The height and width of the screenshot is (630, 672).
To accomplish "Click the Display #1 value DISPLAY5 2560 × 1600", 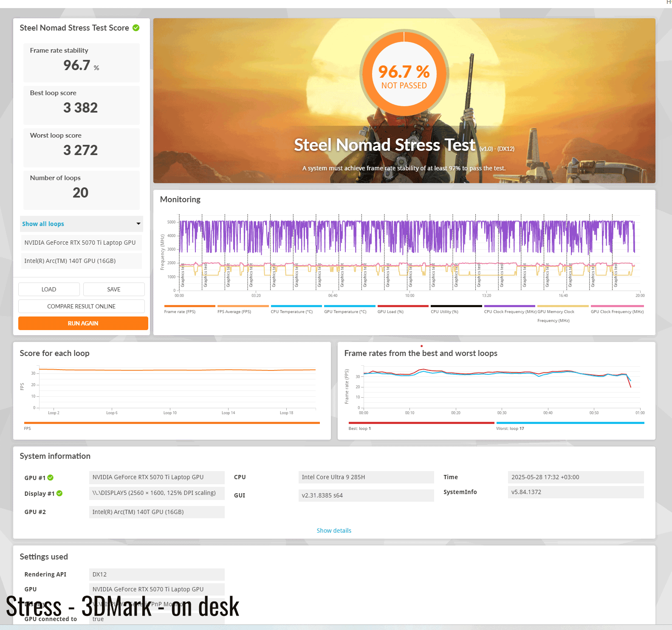I will point(157,493).
